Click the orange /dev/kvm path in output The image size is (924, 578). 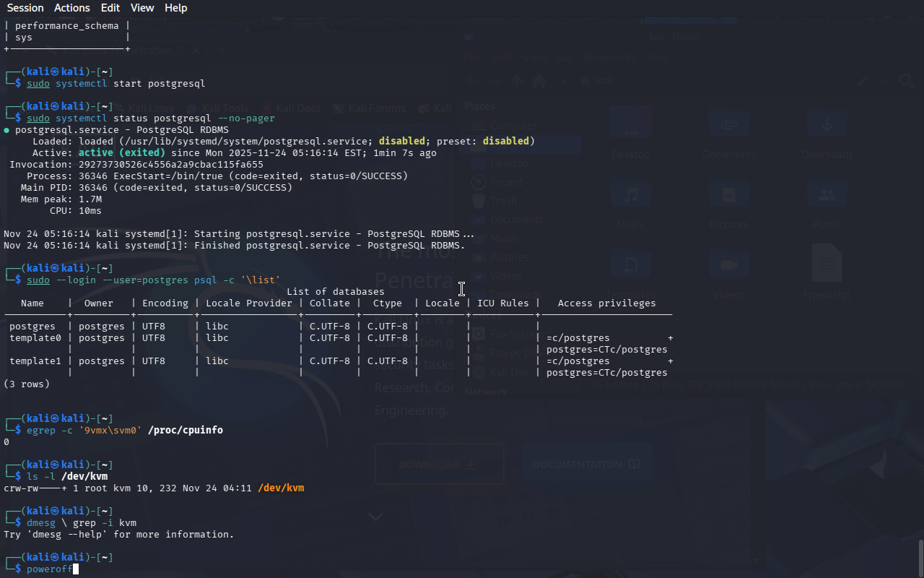281,488
